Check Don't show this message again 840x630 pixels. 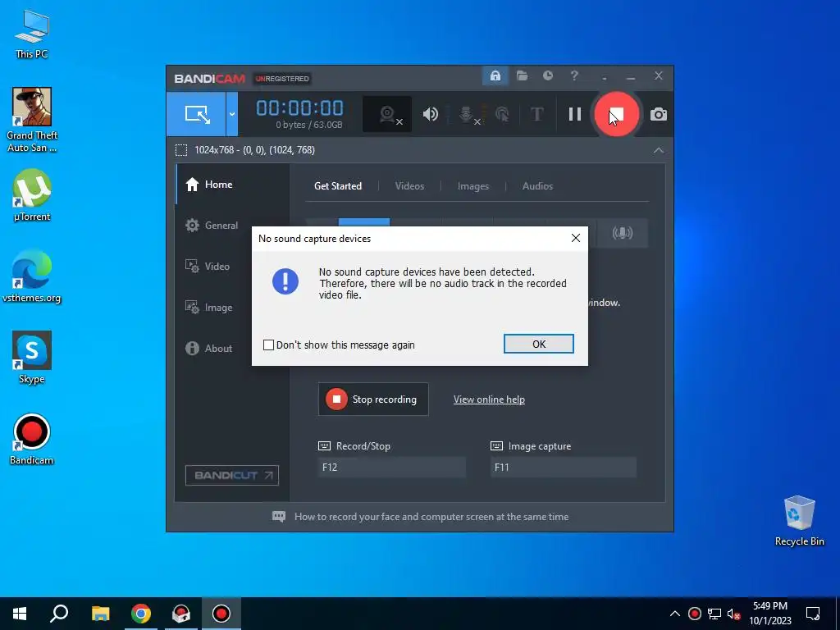coord(268,345)
